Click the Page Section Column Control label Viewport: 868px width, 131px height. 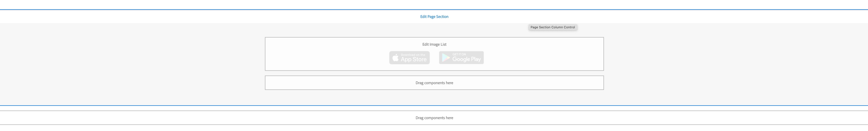point(552,27)
